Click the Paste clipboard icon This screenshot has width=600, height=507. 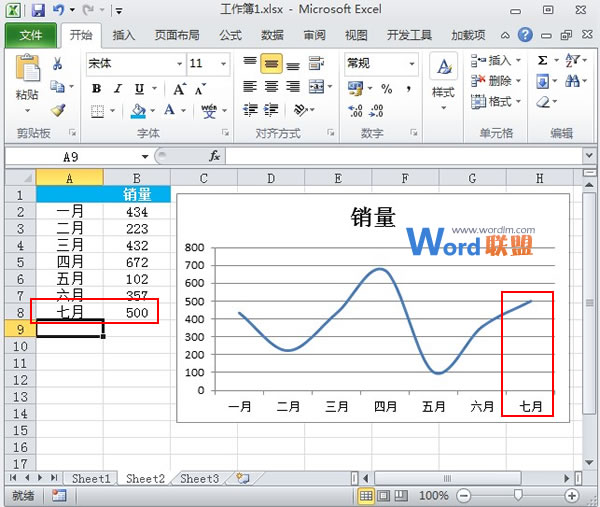(x=27, y=68)
